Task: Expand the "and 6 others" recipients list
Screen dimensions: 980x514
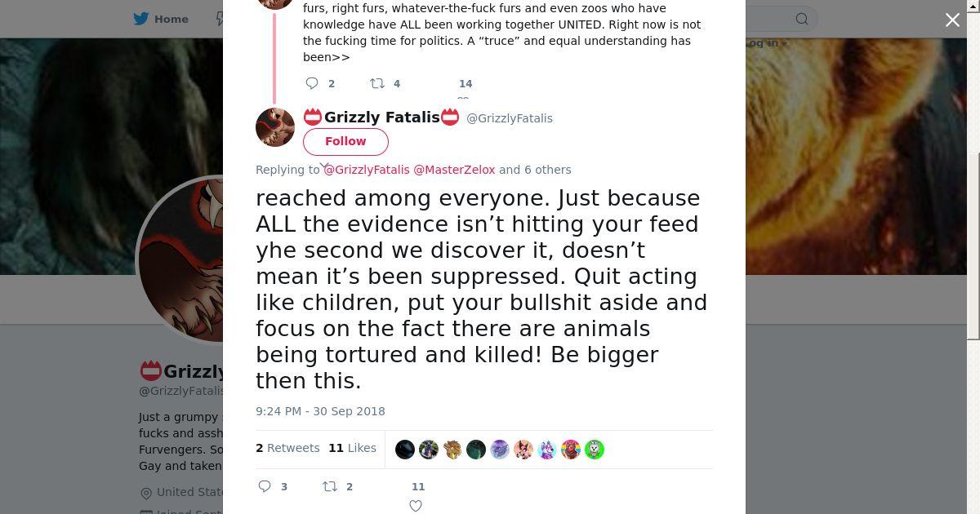Action: click(x=535, y=170)
